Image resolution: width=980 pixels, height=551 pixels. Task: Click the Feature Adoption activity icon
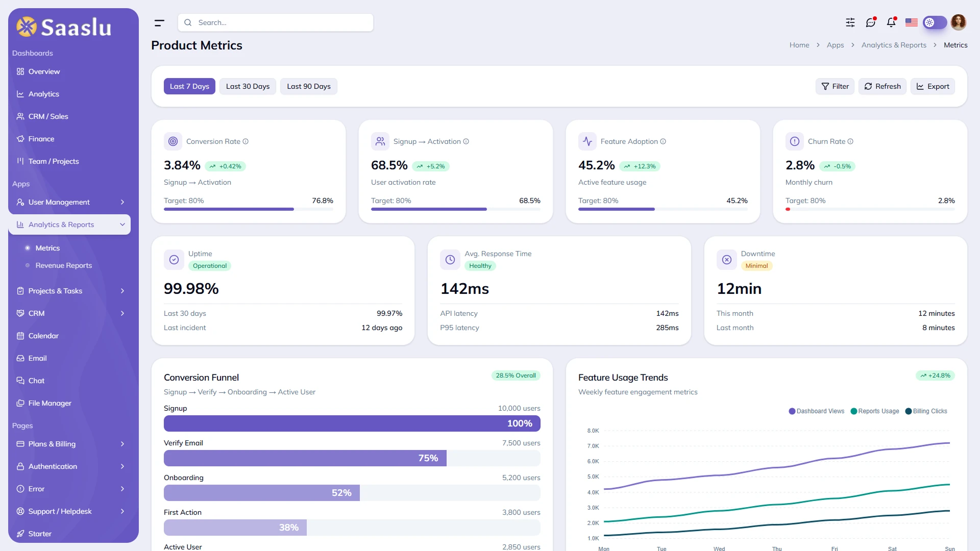point(587,141)
